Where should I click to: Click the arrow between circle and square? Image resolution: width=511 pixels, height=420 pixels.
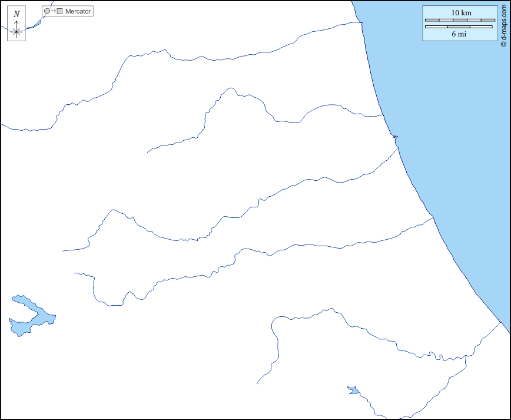53,11
